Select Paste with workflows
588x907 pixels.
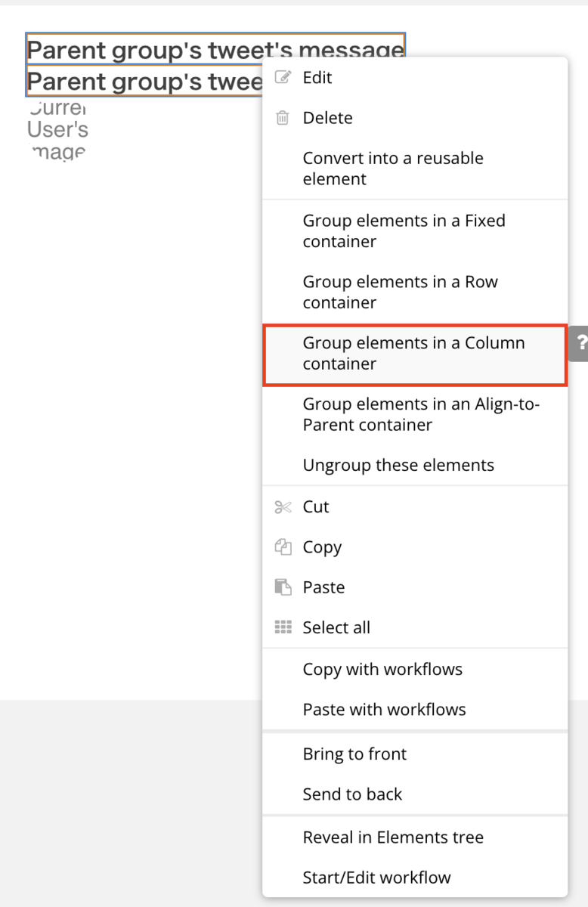click(415, 709)
